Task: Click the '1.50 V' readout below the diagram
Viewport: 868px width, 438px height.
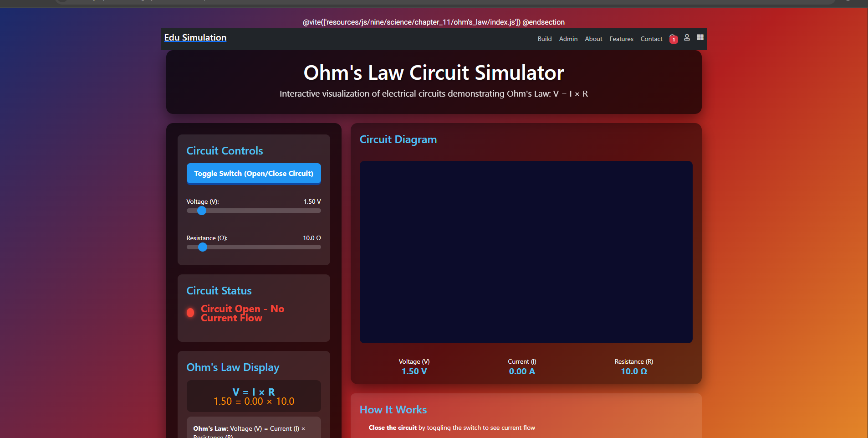Action: (x=414, y=371)
